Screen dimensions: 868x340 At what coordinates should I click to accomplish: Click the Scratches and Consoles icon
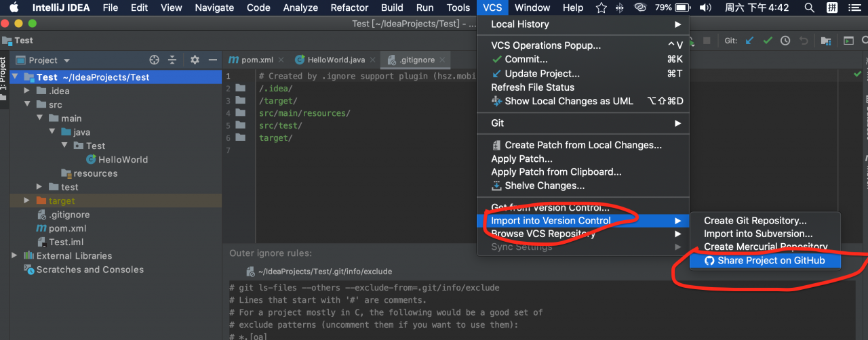click(28, 270)
